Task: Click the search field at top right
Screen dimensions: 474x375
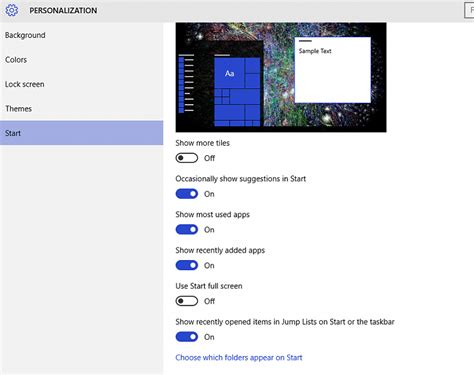Action: tap(469, 10)
